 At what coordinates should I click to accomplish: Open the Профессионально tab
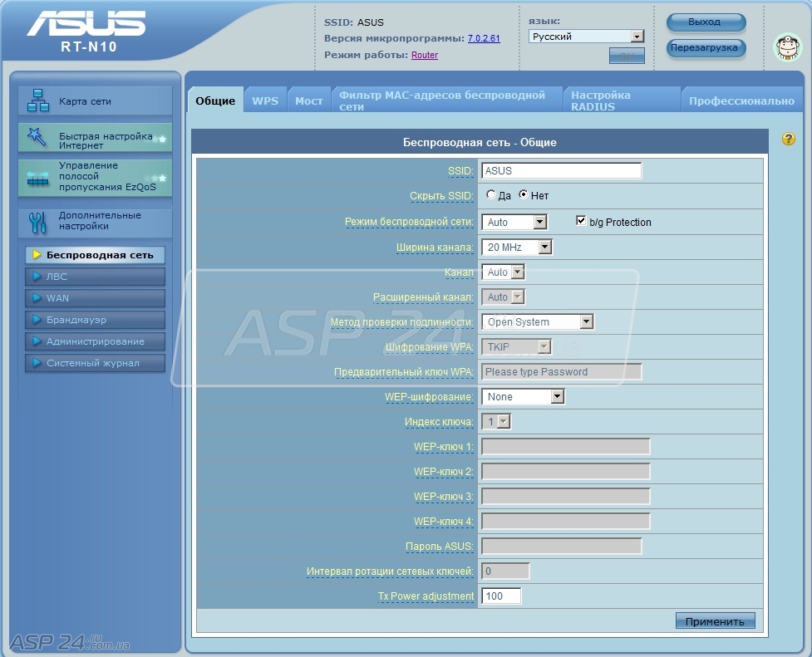pos(741,101)
